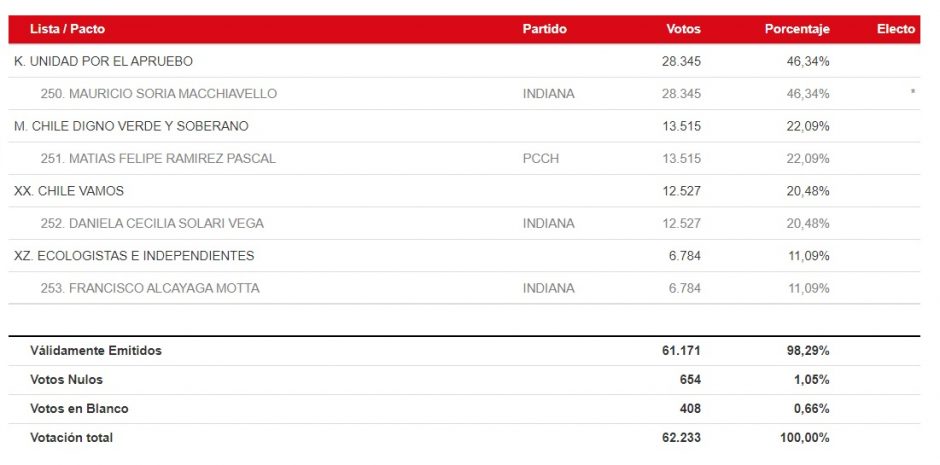Screen dimensions: 940x465
Task: Click the elected asterisk mark for candidate 250
Action: tap(912, 93)
